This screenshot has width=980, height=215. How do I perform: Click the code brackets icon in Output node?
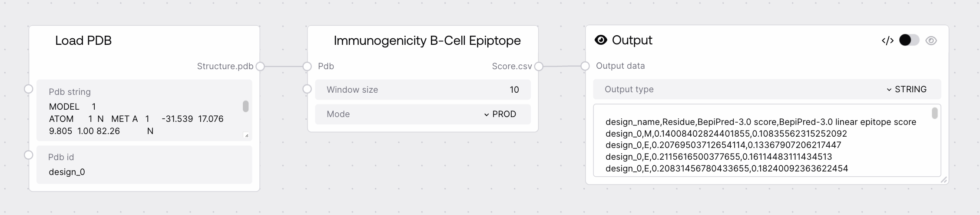[x=887, y=40]
